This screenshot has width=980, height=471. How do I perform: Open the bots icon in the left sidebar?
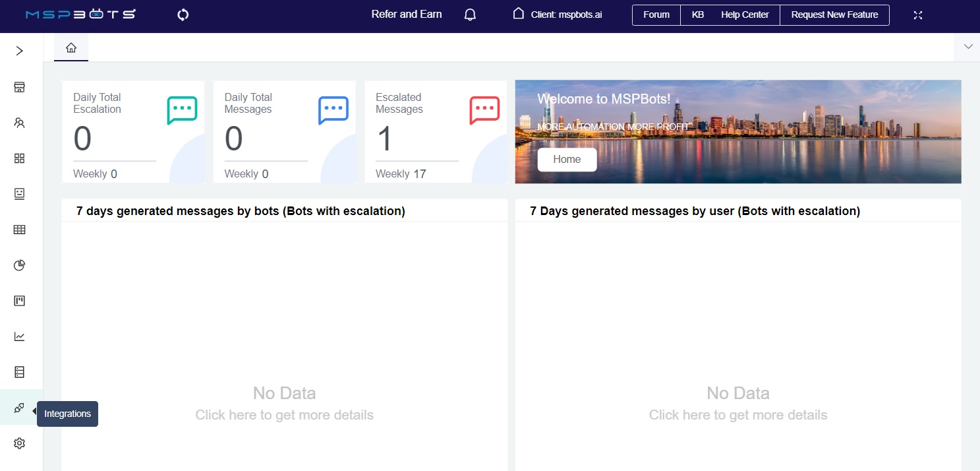pyautogui.click(x=19, y=194)
